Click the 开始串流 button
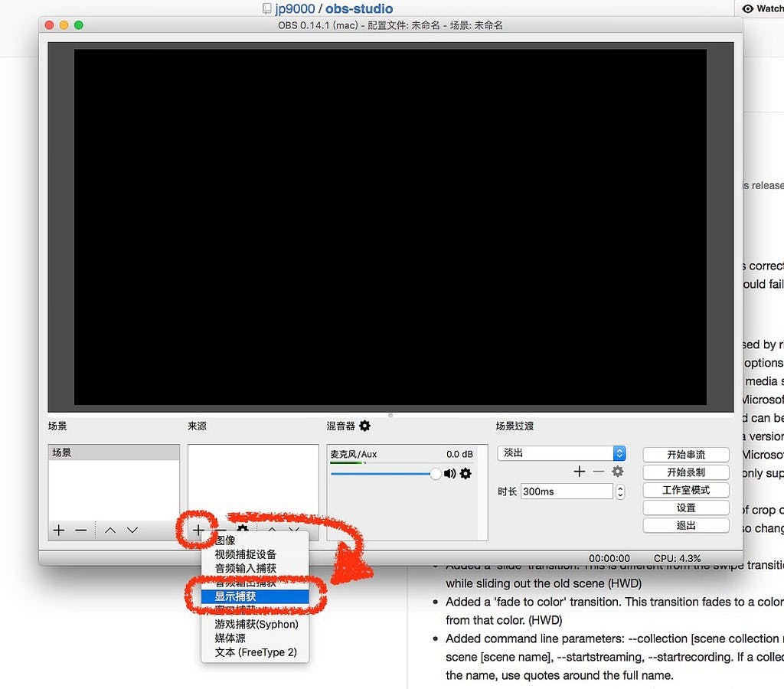The height and width of the screenshot is (689, 784). tap(685, 455)
